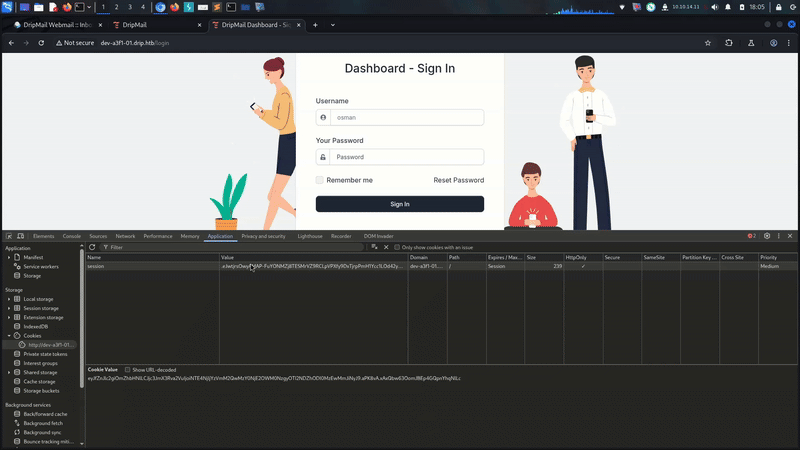Check the Remember me checkbox
The width and height of the screenshot is (800, 450).
[320, 180]
